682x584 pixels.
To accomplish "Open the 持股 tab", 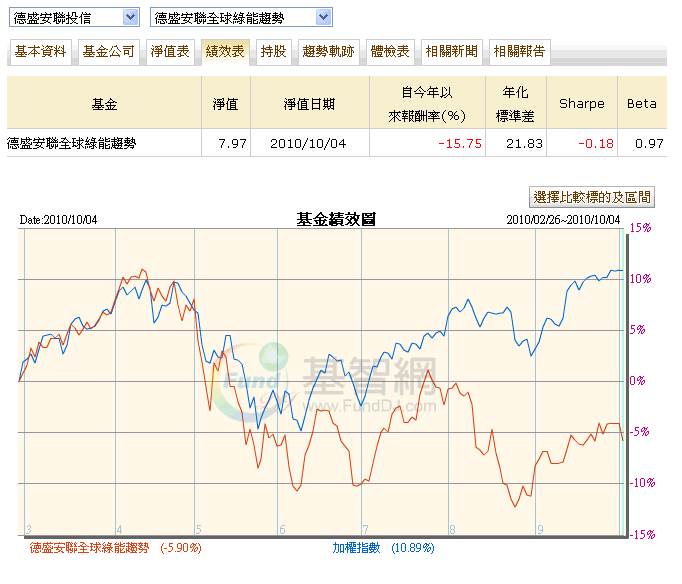I will click(274, 52).
